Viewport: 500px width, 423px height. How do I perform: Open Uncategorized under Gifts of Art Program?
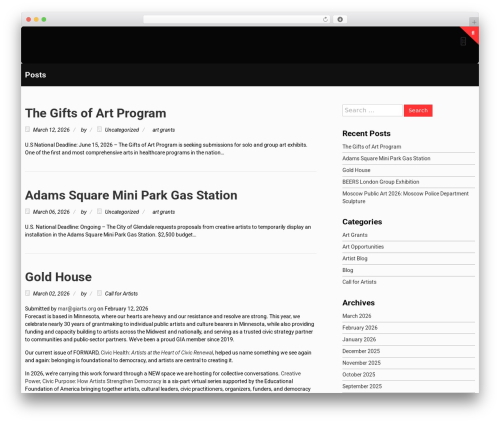(x=122, y=130)
